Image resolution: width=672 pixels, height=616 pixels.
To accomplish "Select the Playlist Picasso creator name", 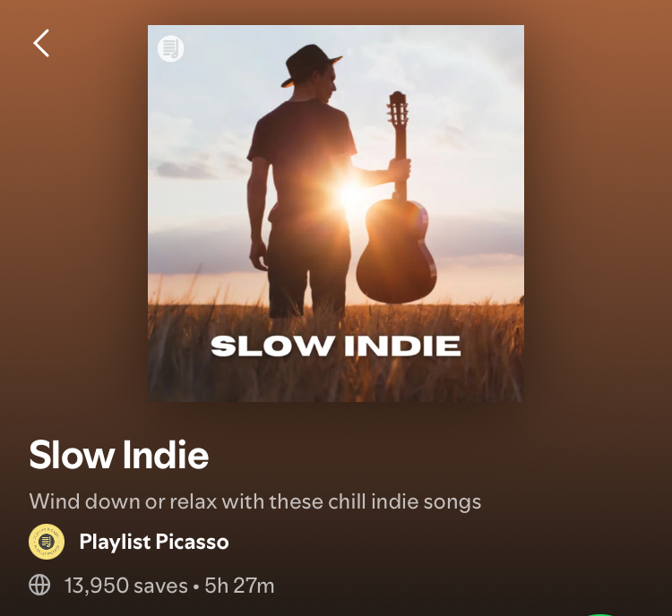I will pyautogui.click(x=154, y=542).
